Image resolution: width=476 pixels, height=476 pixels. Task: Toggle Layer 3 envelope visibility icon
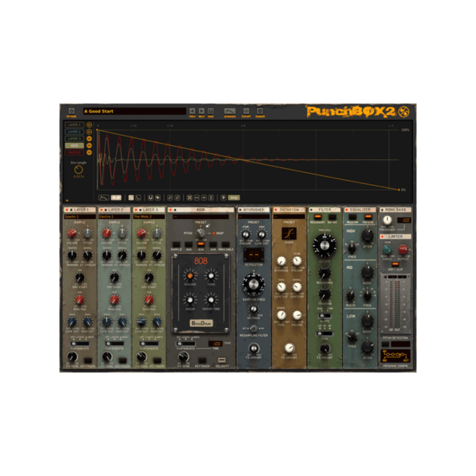(x=89, y=139)
